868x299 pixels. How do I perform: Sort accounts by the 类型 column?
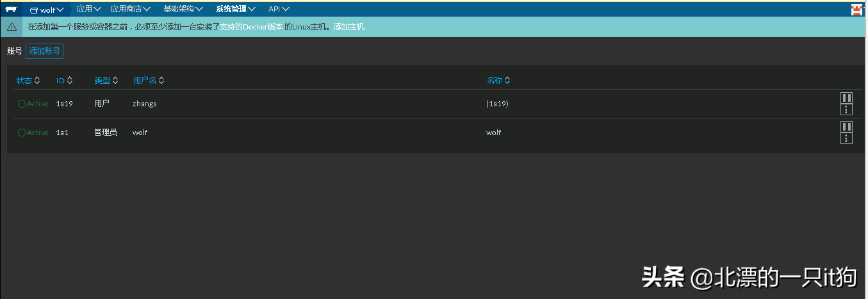click(106, 81)
